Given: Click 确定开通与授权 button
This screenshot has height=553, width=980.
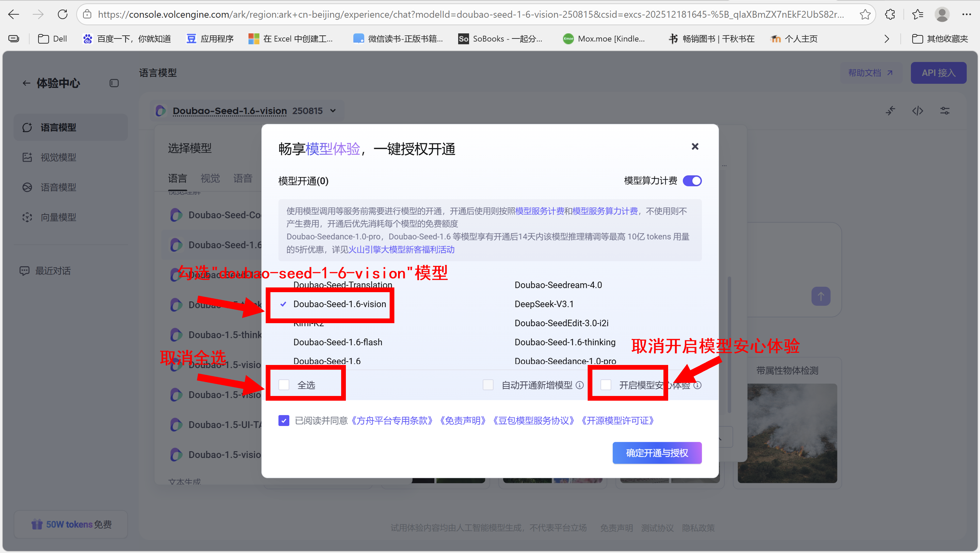Looking at the screenshot, I should (657, 453).
